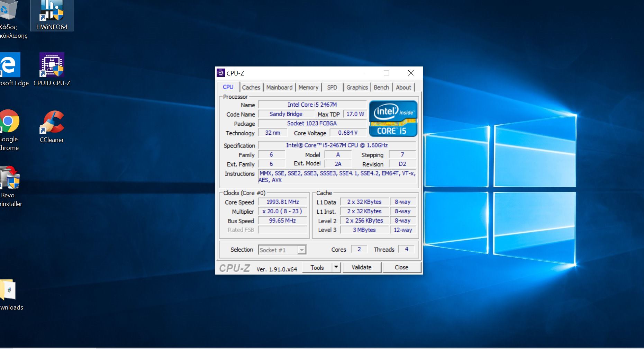Expand the Tools dropdown arrow

tap(336, 267)
